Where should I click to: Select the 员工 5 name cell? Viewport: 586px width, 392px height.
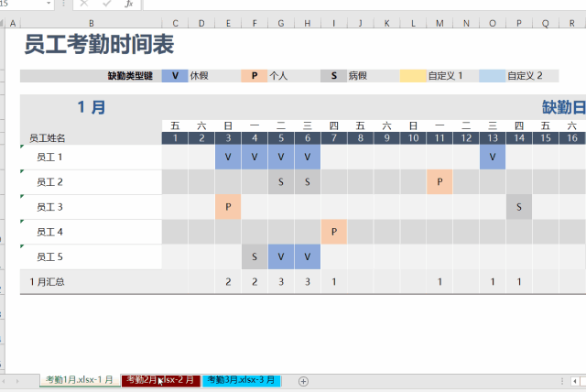click(92, 257)
